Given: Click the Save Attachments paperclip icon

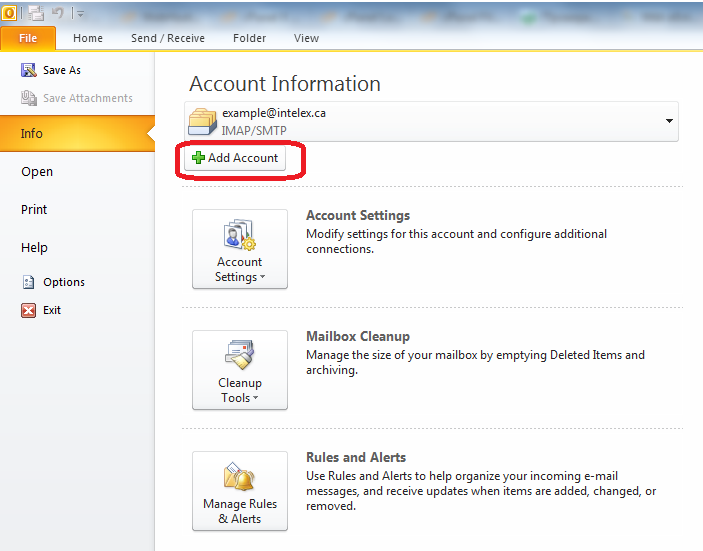Looking at the screenshot, I should [x=29, y=98].
